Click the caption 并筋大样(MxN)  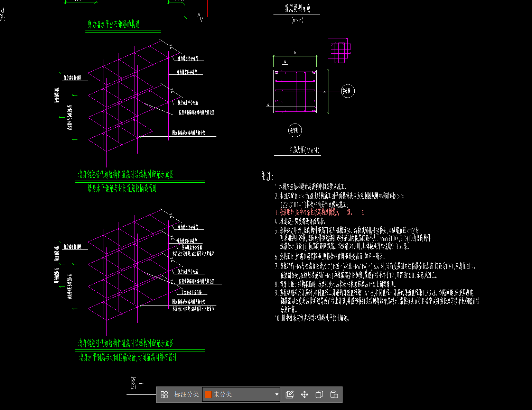coord(305,150)
